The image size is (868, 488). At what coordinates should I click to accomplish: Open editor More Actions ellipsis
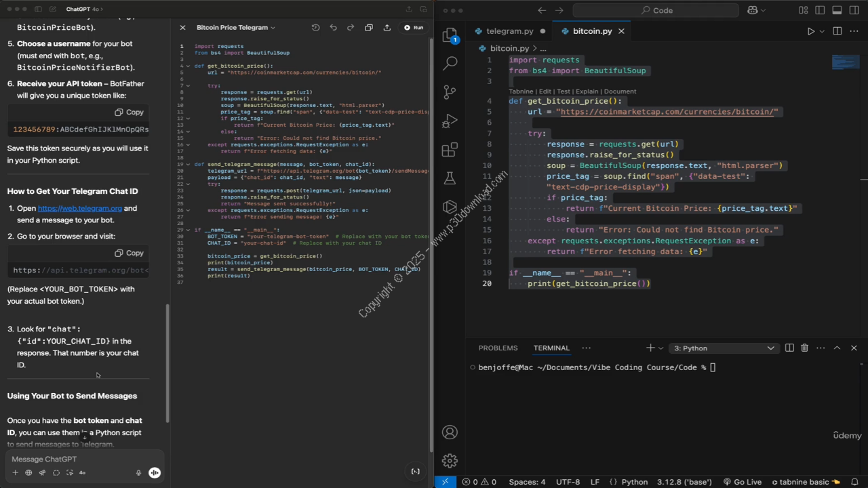tap(854, 31)
